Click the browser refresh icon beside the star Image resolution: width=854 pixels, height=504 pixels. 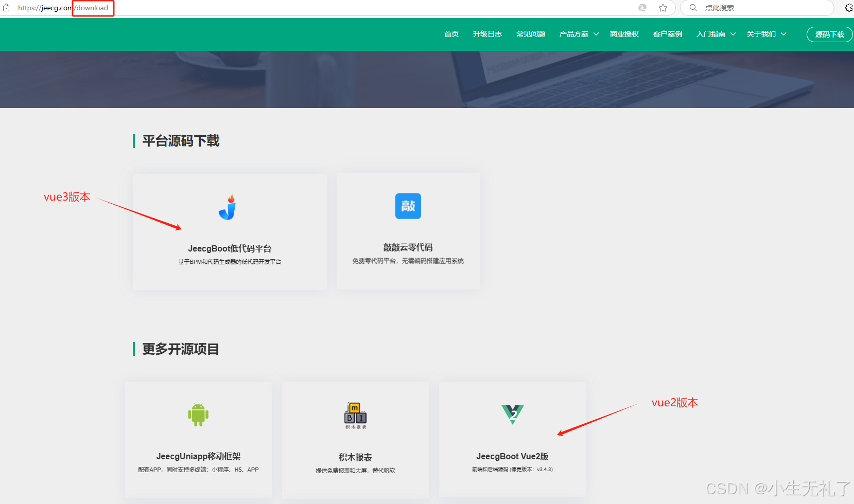(642, 8)
